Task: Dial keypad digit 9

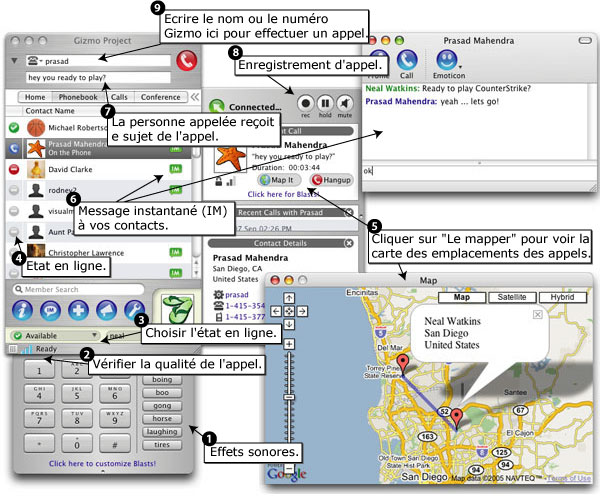Action: click(115, 419)
